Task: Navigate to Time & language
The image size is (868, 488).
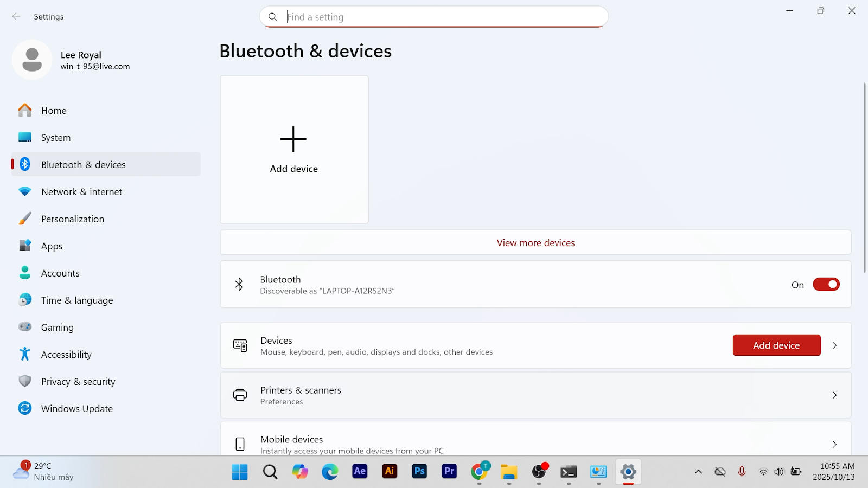Action: coord(106,300)
